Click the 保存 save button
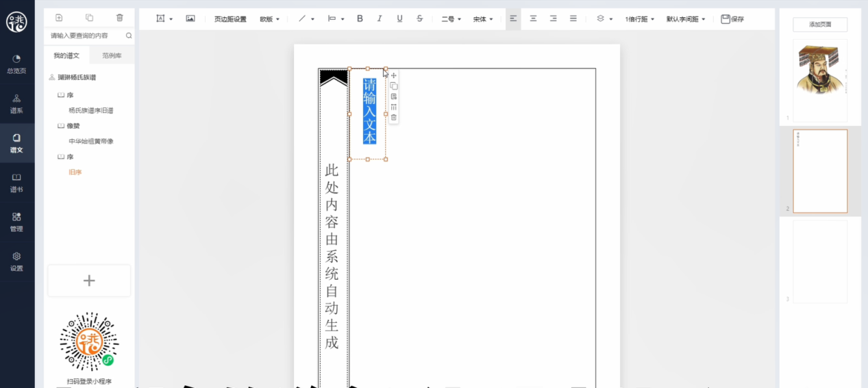This screenshot has height=388, width=868. pos(732,19)
